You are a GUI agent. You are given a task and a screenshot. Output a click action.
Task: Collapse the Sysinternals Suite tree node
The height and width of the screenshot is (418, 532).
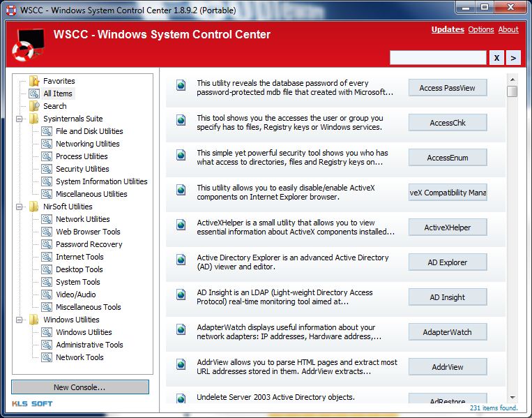click(x=20, y=119)
